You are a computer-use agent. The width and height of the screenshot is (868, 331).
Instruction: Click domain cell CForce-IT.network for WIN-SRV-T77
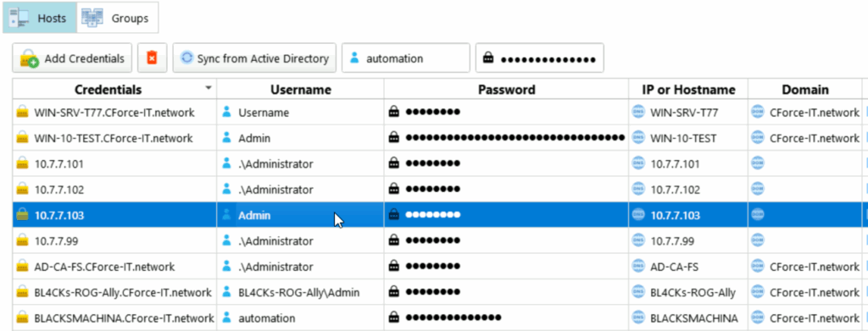[805, 113]
